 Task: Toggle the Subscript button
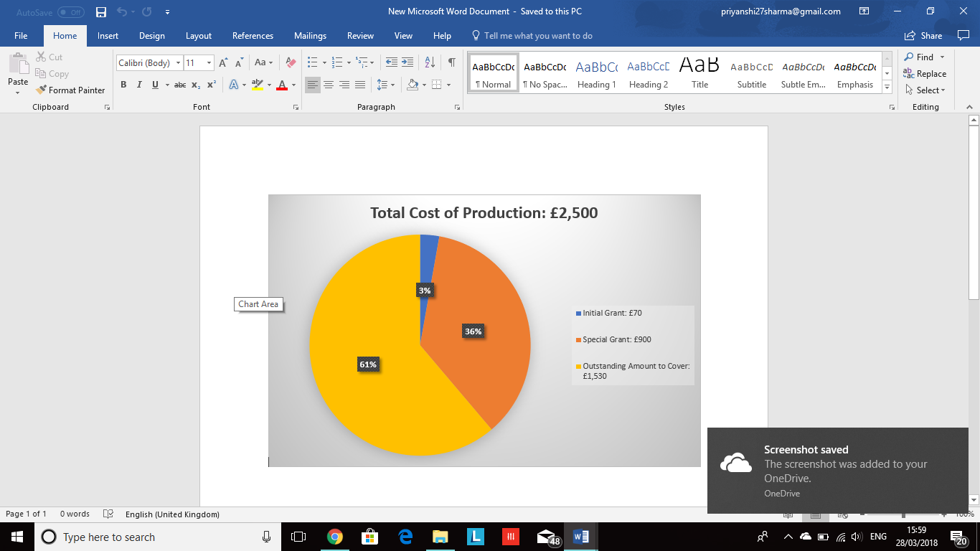[196, 85]
